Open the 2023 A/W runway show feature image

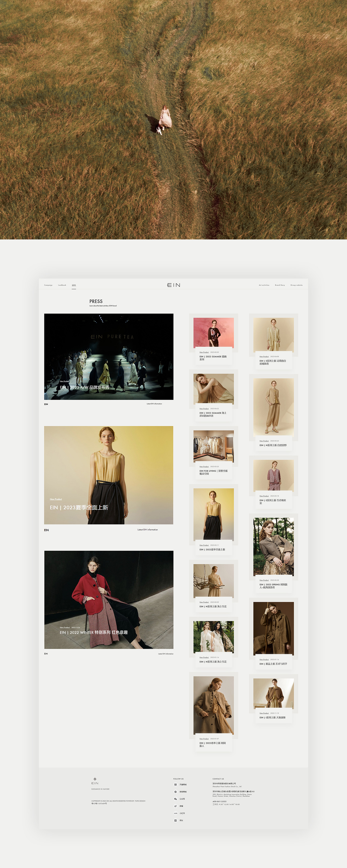[x=109, y=356]
